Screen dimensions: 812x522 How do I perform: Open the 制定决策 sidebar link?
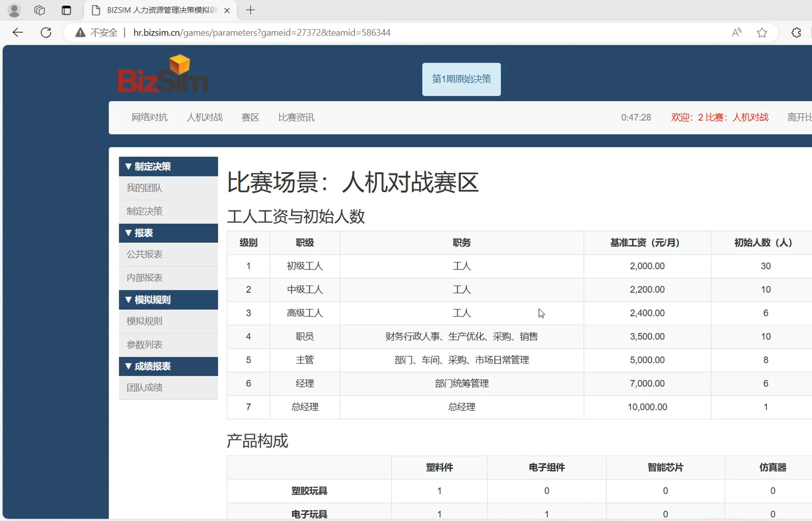[168, 211]
